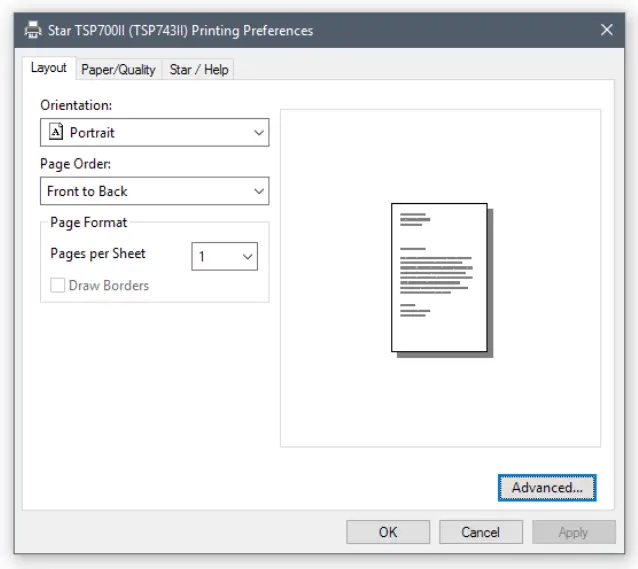Viewport: 638px width, 569px height.
Task: Click the portrait page icon in Orientation
Action: pyautogui.click(x=56, y=131)
